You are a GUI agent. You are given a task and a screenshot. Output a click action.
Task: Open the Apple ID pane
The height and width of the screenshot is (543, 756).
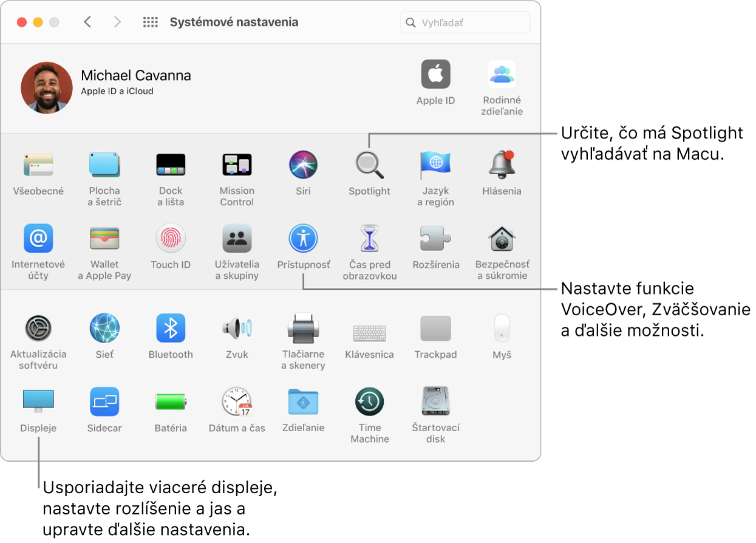click(435, 75)
